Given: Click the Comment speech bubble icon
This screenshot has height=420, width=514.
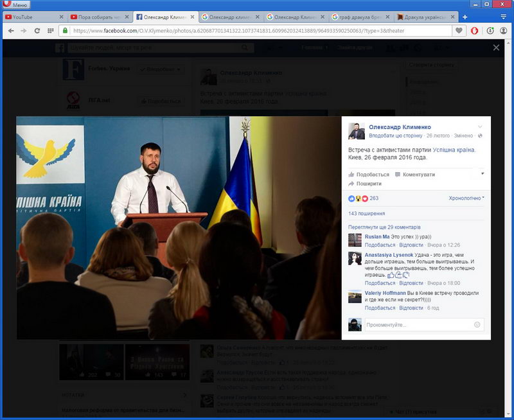Looking at the screenshot, I should (x=398, y=175).
